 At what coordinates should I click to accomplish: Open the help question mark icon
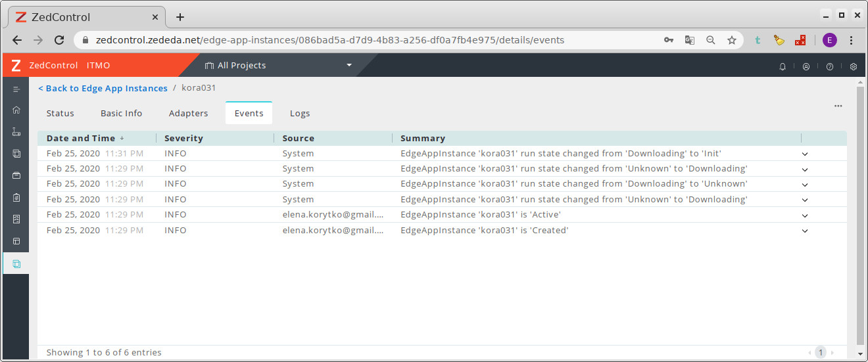pyautogui.click(x=830, y=66)
